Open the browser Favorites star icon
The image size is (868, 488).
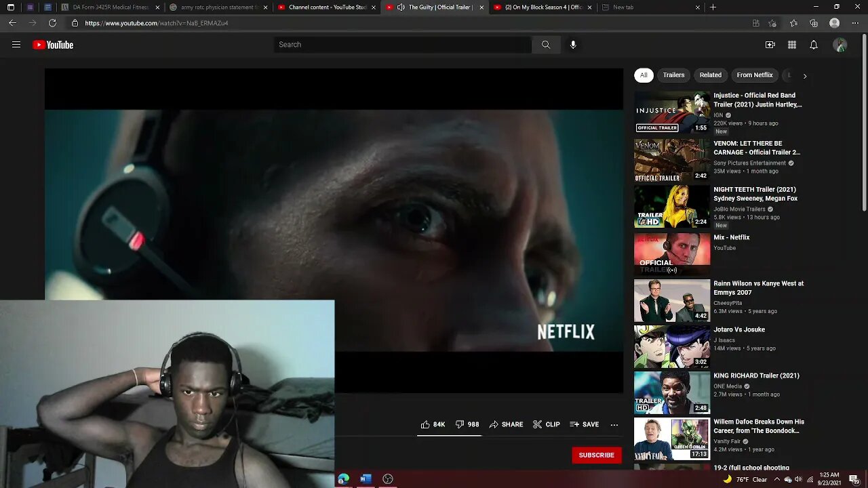pyautogui.click(x=794, y=23)
